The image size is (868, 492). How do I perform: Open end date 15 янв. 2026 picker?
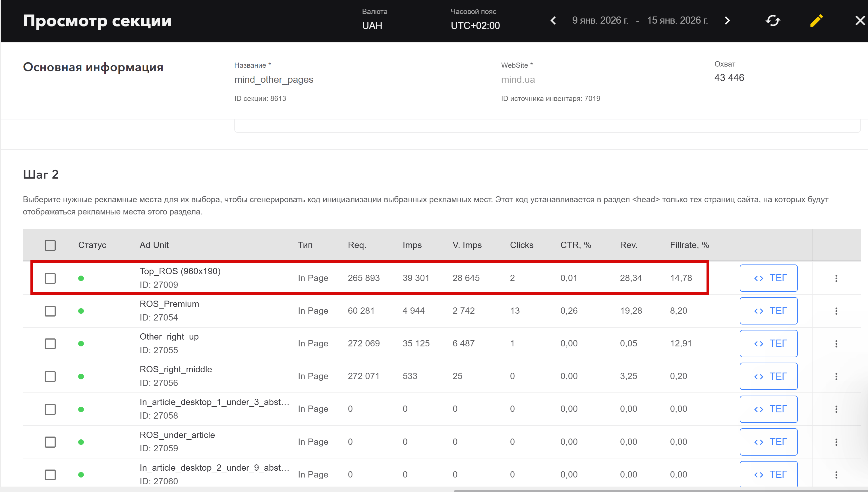point(677,20)
